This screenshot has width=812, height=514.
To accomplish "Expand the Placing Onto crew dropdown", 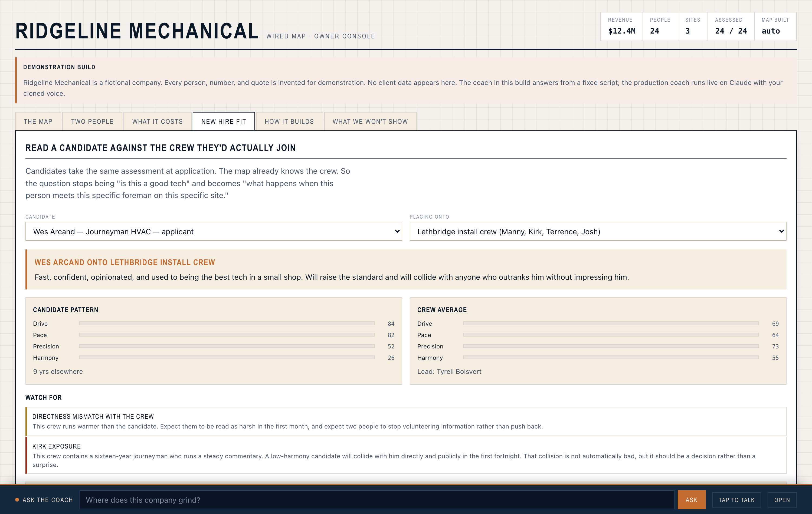I will 598,231.
